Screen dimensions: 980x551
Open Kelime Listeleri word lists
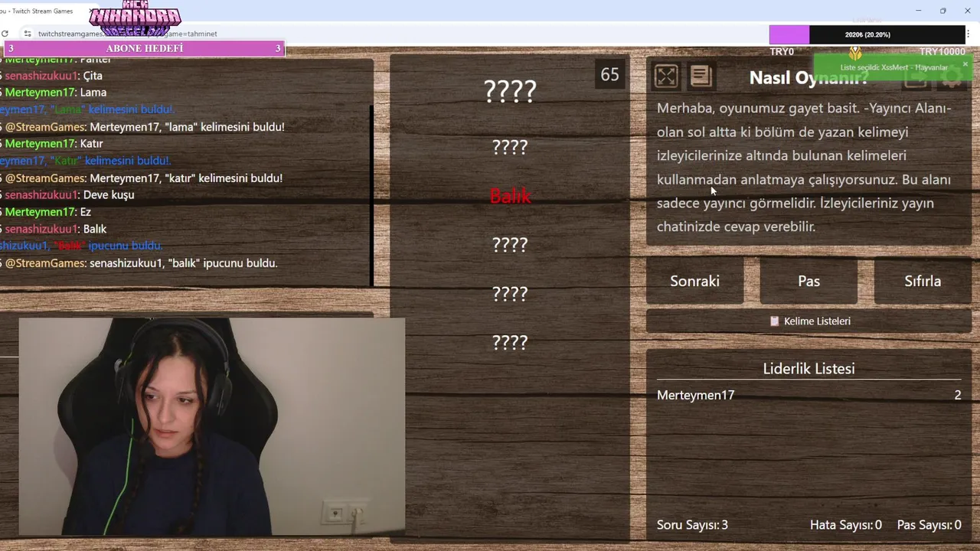(809, 321)
